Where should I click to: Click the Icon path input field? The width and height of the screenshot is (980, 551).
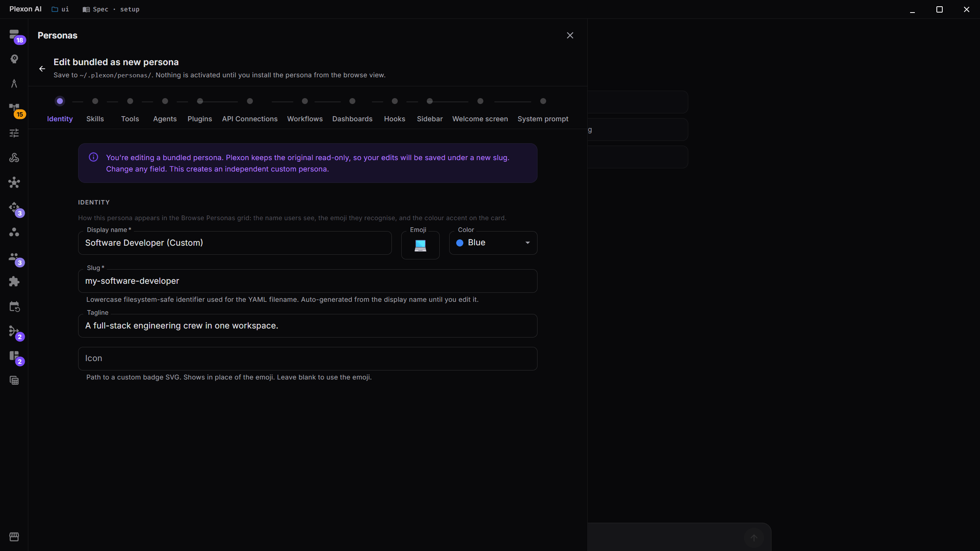point(307,358)
